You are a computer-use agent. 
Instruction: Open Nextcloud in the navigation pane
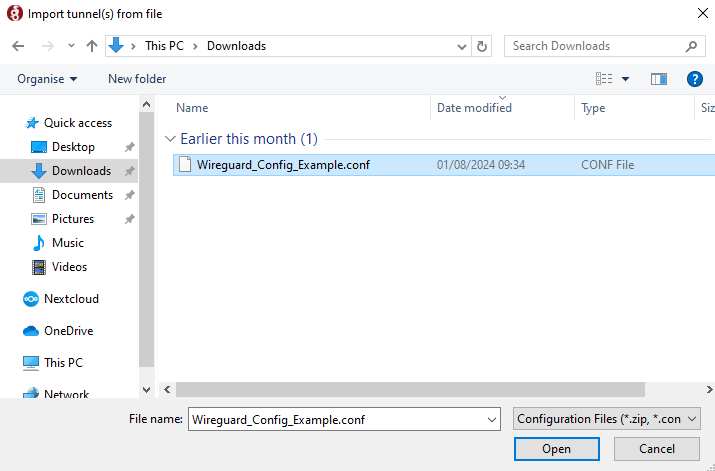[x=70, y=299]
